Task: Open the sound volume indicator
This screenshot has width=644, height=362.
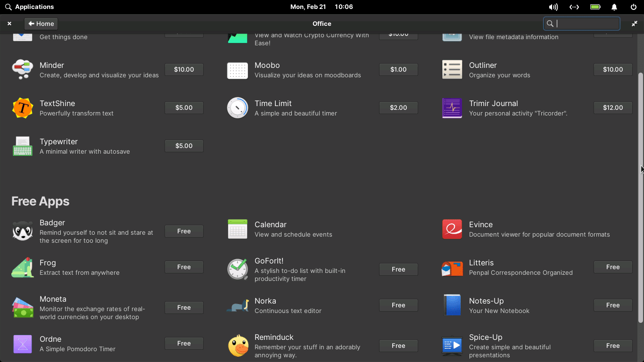Action: (x=553, y=7)
